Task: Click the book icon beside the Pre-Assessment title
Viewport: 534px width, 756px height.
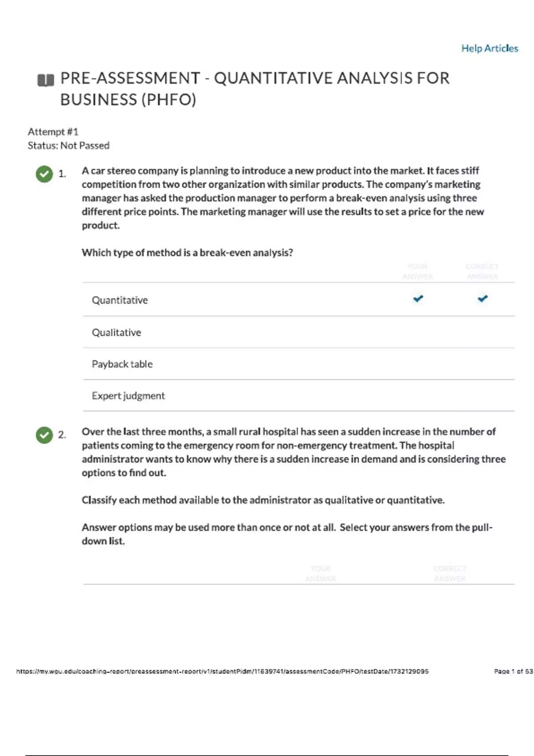Action: pos(45,80)
